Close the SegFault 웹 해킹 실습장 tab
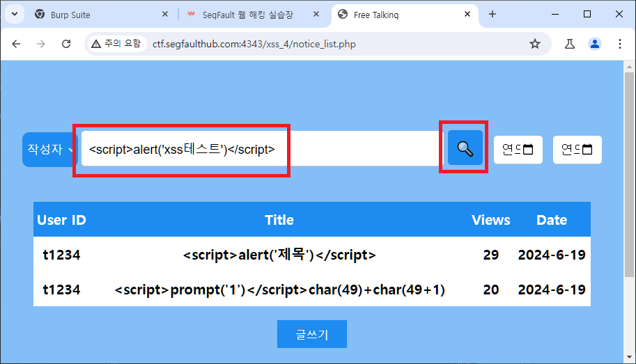The image size is (636, 364). 316,14
